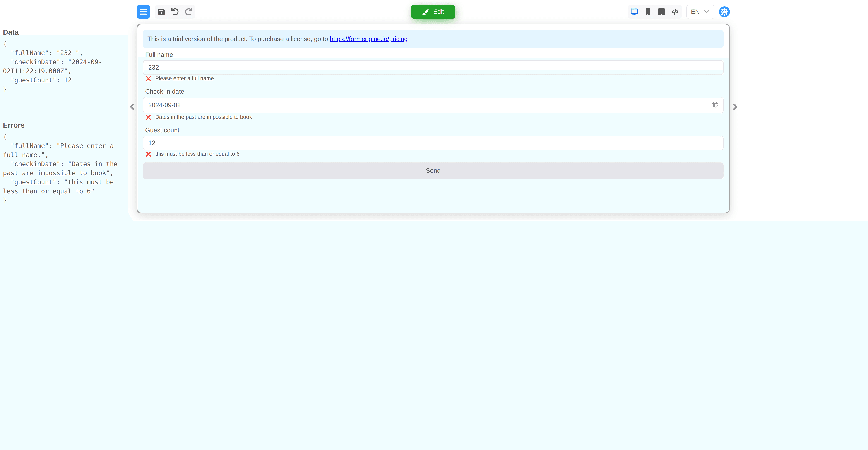Image resolution: width=868 pixels, height=450 pixels.
Task: Click the Full name input showing 232
Action: coord(433,67)
